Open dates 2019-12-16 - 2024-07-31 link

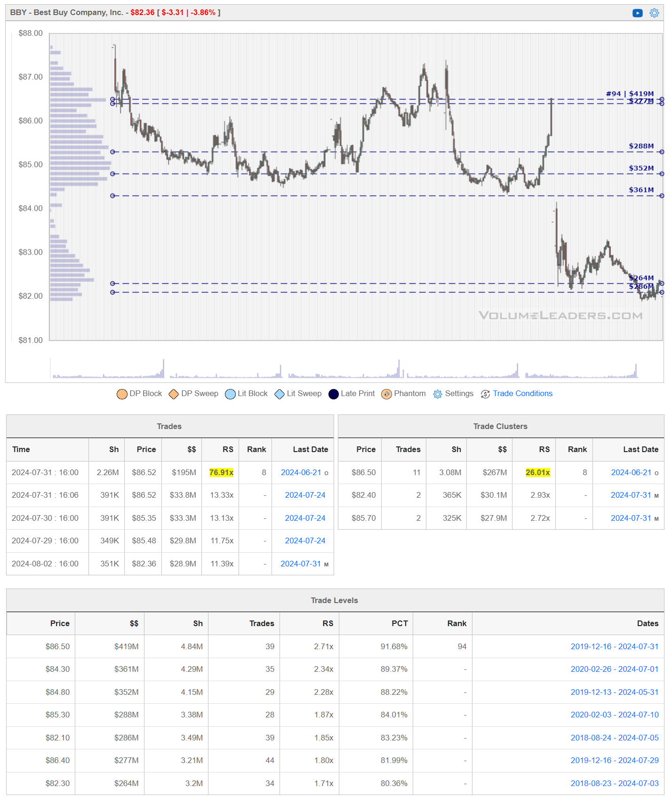[615, 646]
